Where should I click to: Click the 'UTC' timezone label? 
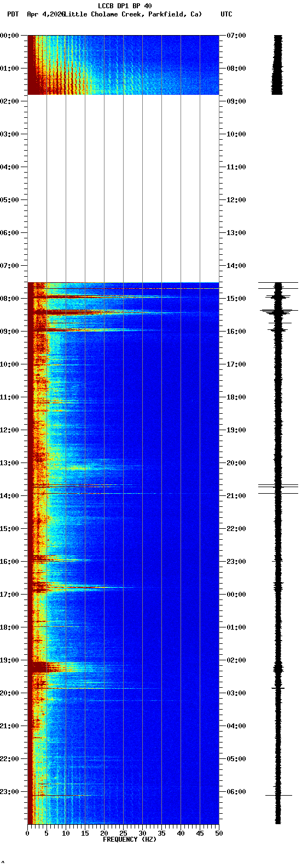[x=226, y=14]
